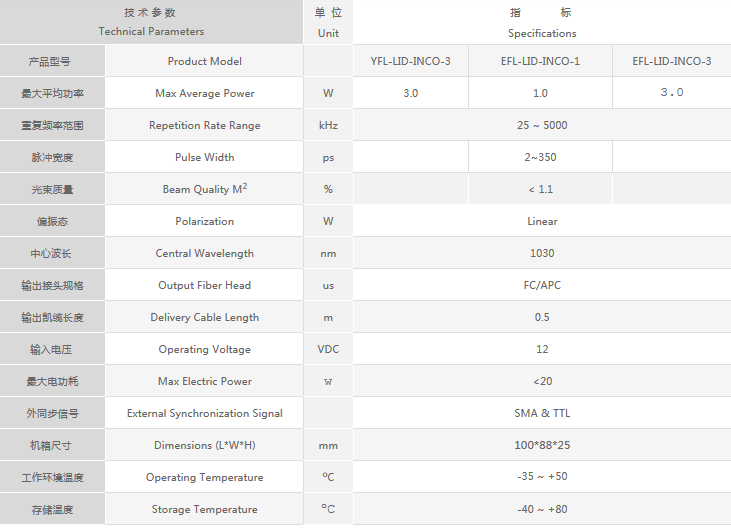Click the Operating Temperature row label
731x528 pixels.
click(x=204, y=477)
